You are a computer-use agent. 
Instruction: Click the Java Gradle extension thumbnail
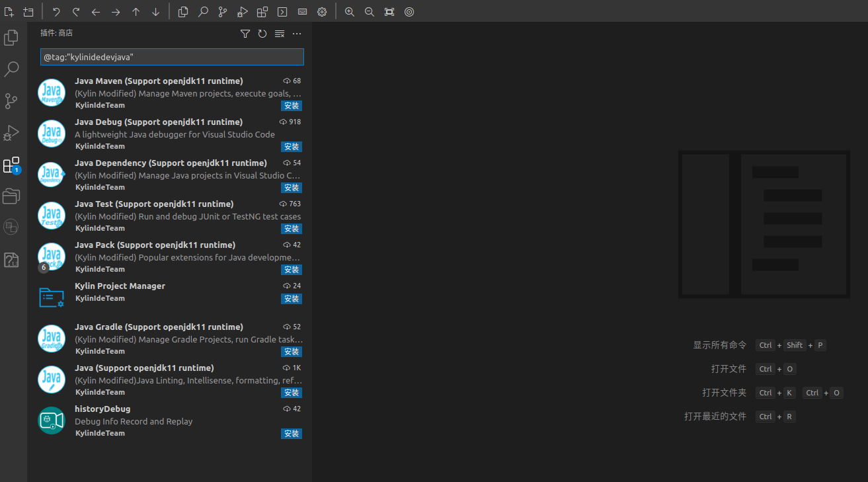click(52, 339)
